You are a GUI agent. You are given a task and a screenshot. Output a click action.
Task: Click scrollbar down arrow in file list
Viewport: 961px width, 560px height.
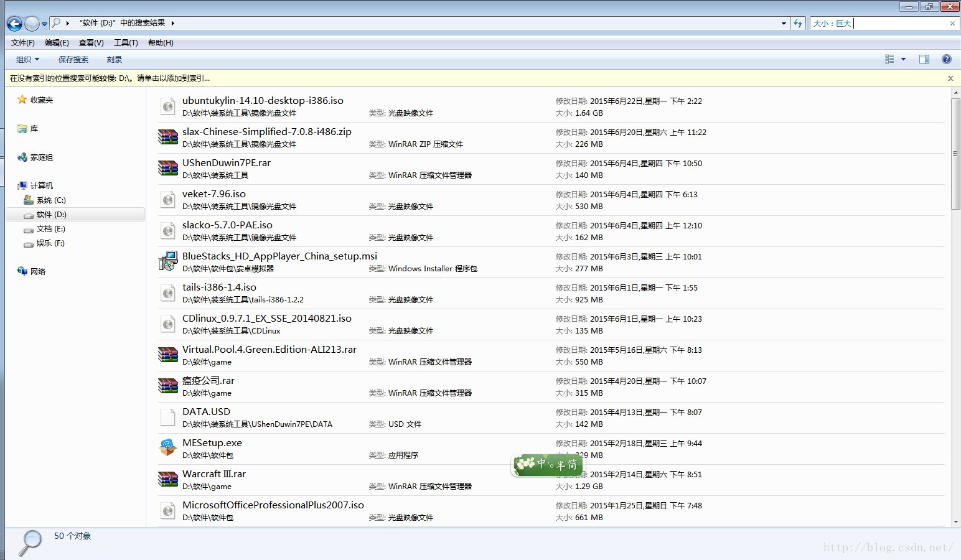tap(955, 522)
